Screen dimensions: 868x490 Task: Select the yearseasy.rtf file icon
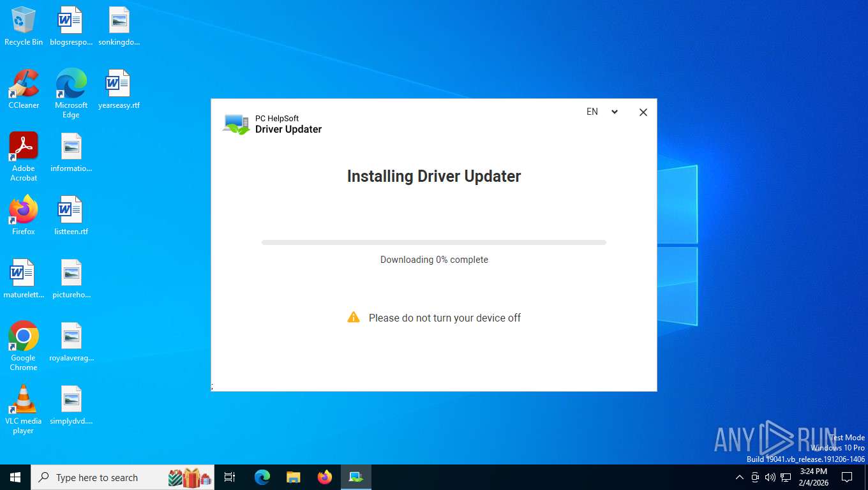point(119,89)
